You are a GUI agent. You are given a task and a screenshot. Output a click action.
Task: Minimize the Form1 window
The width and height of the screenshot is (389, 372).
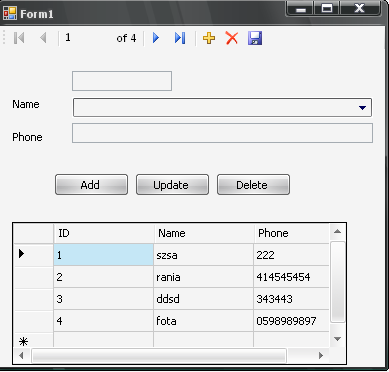301,9
